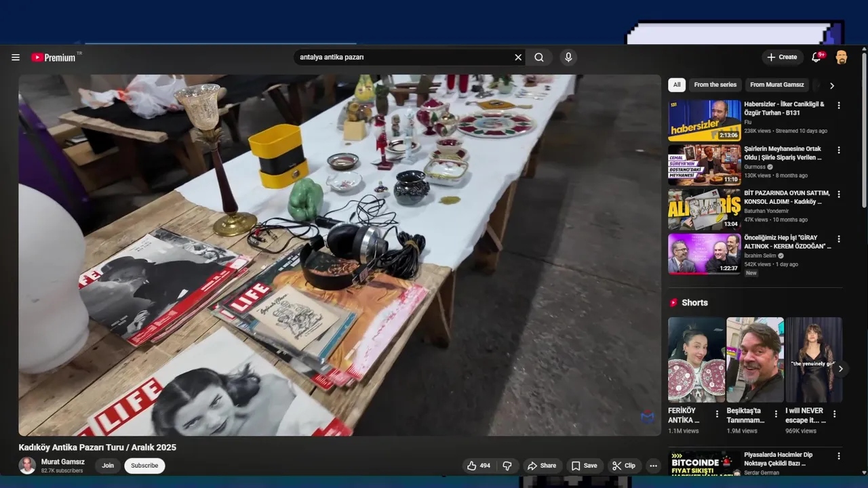Open Piyasalarda Hacimler Dip video thumbnail

tap(705, 464)
